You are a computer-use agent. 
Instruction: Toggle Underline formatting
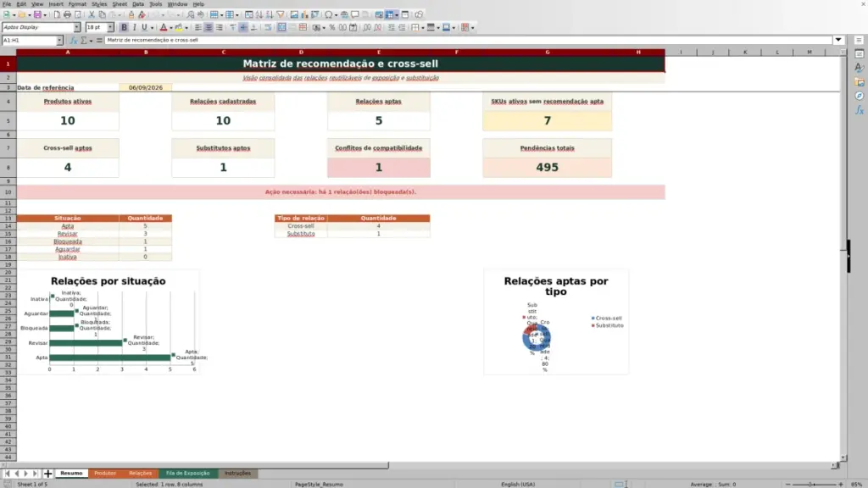click(144, 28)
